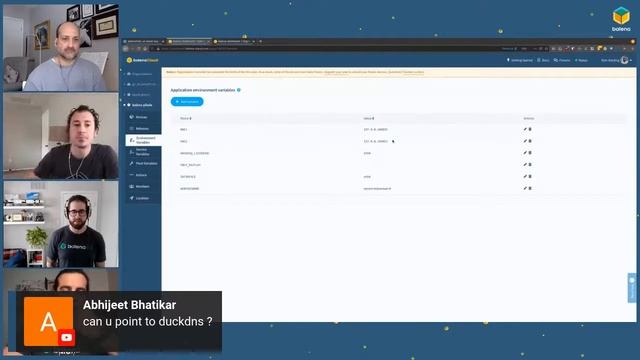Expand the Applications section in the sidebar
This screenshot has width=640, height=360.
125,95
